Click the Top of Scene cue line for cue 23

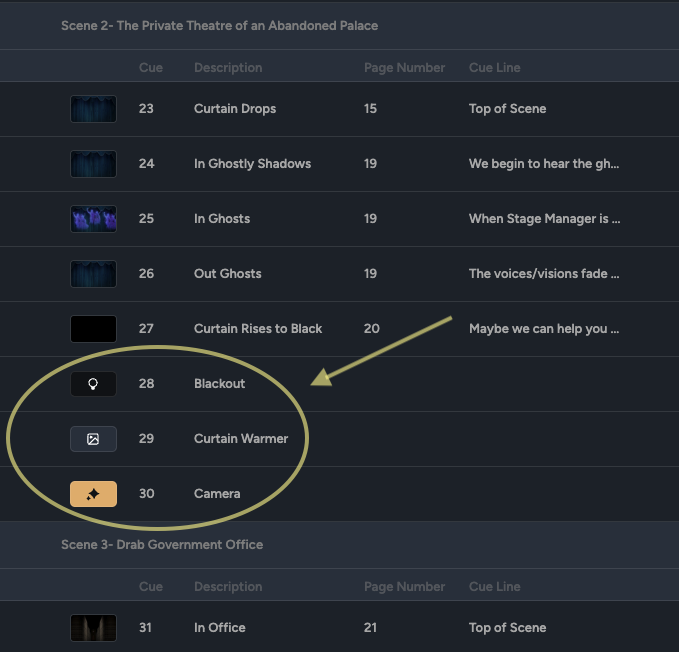click(x=508, y=109)
